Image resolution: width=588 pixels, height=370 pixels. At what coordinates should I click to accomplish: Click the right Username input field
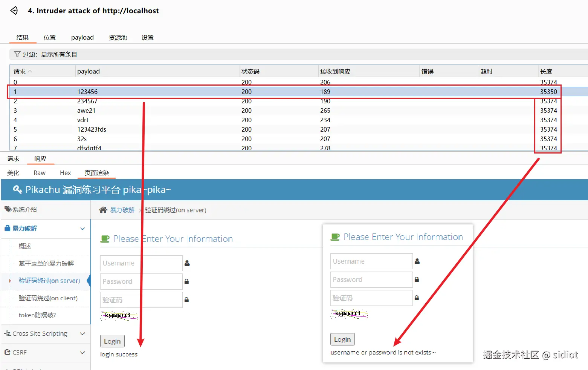click(x=371, y=261)
